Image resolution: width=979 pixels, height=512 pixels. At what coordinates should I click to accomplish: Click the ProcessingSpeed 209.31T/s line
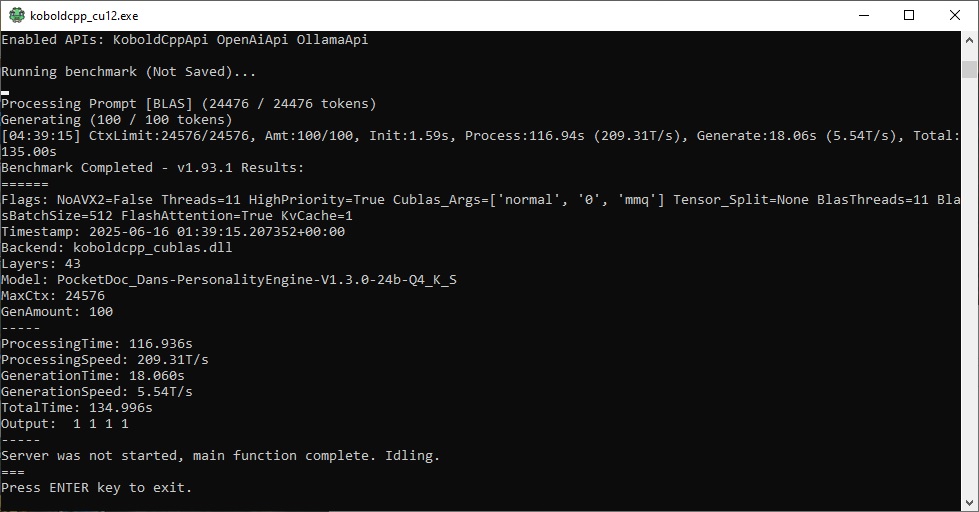(x=105, y=360)
